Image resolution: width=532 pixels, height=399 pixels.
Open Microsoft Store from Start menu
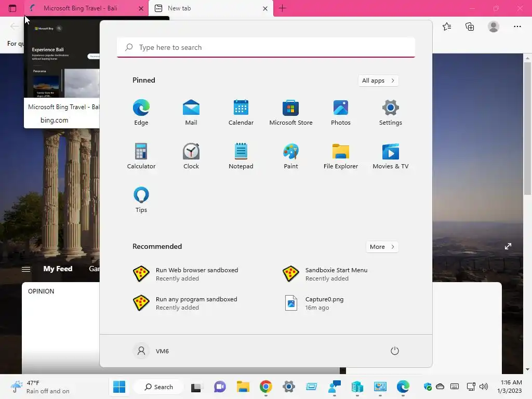pos(291,112)
